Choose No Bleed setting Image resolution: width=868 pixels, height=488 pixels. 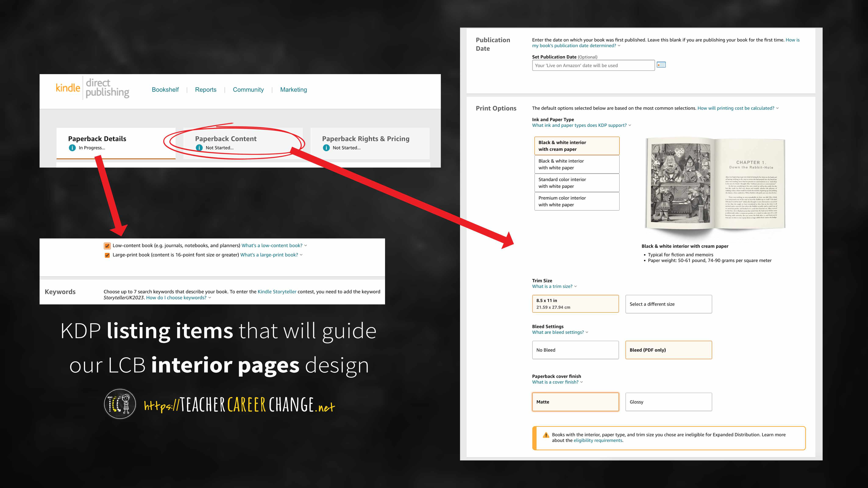point(575,350)
